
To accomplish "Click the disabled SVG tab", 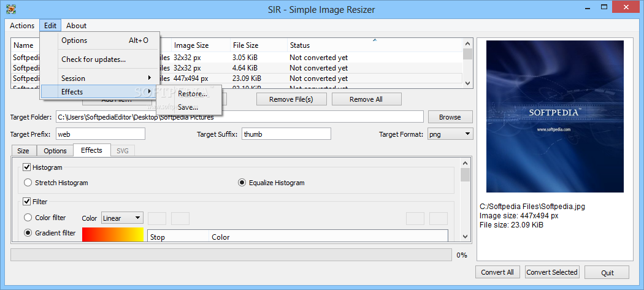I will point(123,151).
